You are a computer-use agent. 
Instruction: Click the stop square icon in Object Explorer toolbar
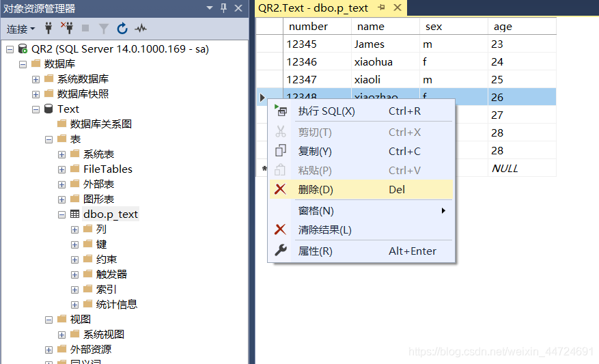pyautogui.click(x=85, y=28)
